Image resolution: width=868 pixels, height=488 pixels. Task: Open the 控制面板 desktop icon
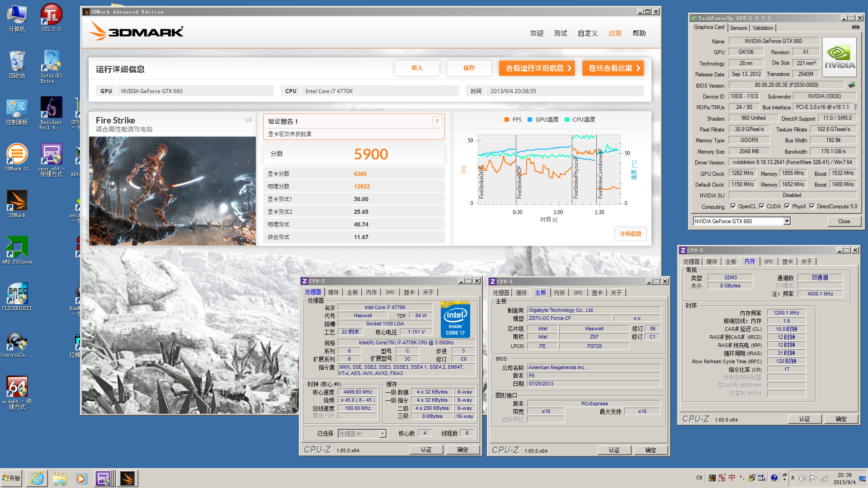point(17,112)
